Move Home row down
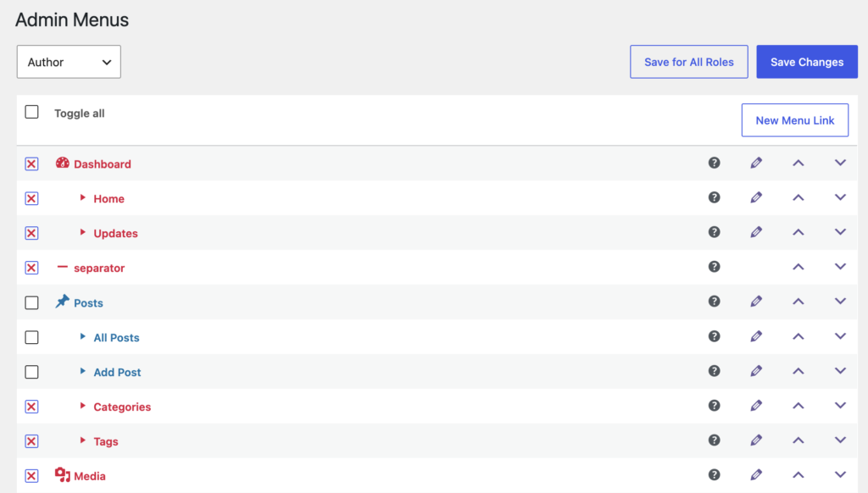The width and height of the screenshot is (868, 493). [x=840, y=197]
